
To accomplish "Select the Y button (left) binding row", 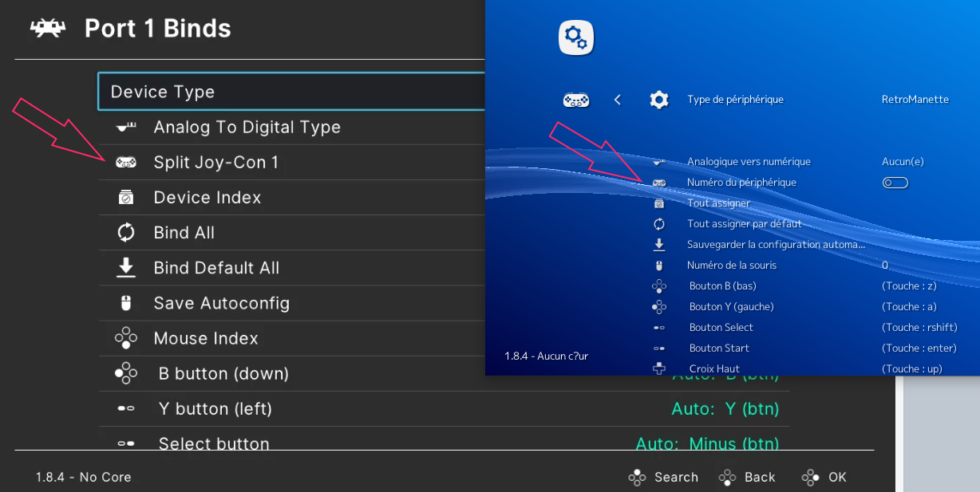I will (x=214, y=408).
